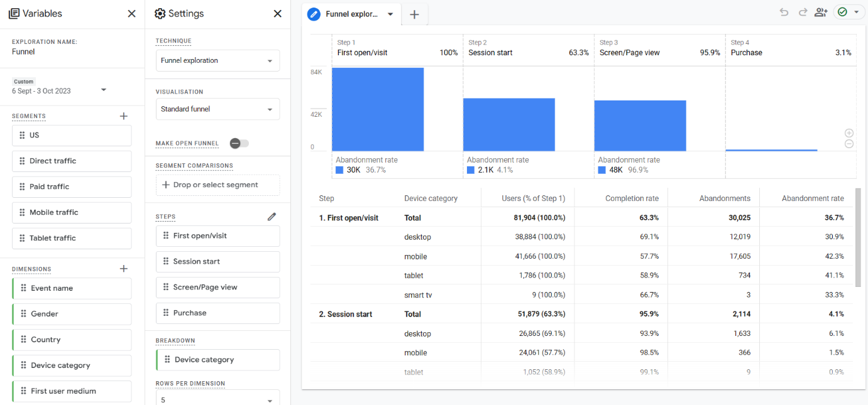
Task: Open the Visualisation Standard funnel dropdown
Action: tap(217, 109)
